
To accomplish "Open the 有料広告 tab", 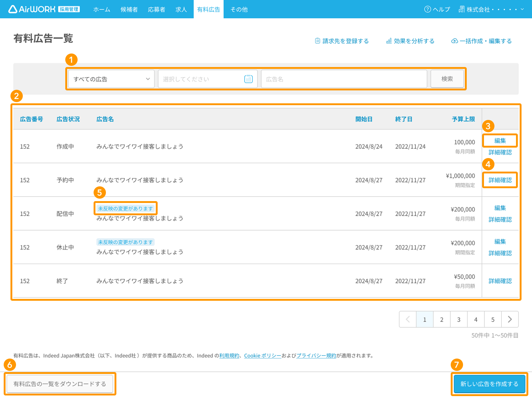I will point(208,10).
